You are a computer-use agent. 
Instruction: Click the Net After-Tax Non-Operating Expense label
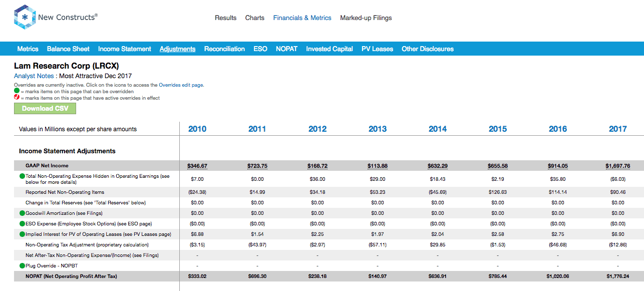click(x=92, y=255)
